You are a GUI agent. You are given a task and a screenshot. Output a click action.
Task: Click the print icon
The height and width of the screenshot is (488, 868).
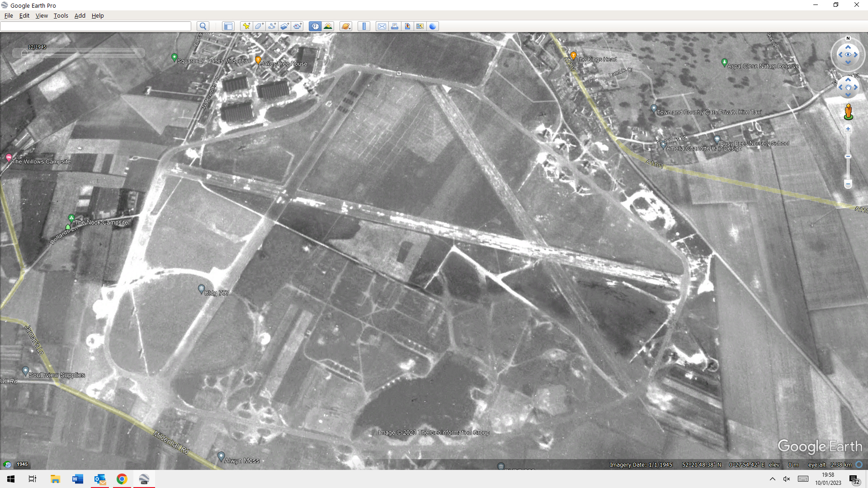(395, 26)
